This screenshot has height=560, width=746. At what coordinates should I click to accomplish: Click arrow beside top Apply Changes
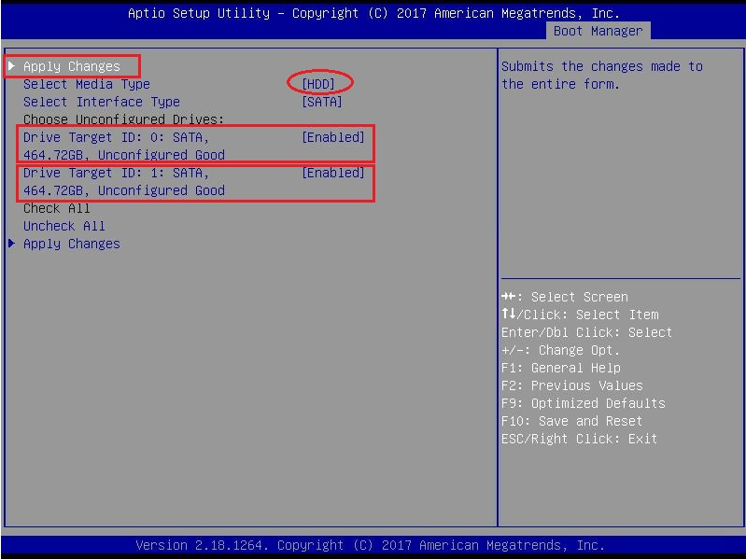click(x=12, y=65)
